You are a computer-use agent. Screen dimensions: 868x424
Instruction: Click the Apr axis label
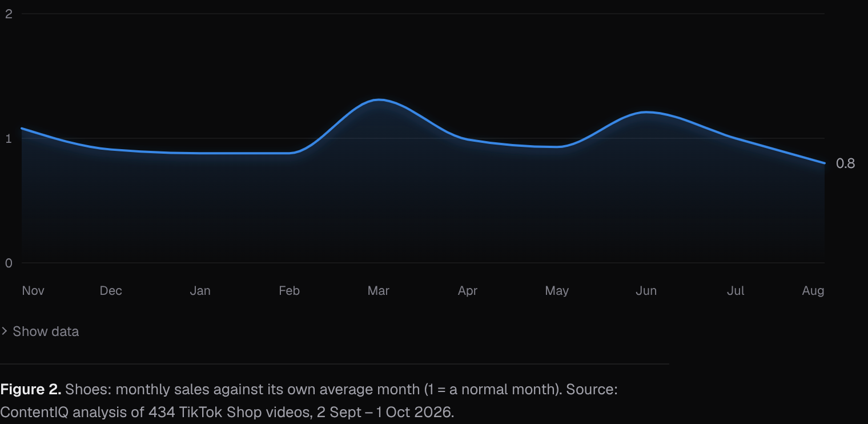(x=467, y=291)
